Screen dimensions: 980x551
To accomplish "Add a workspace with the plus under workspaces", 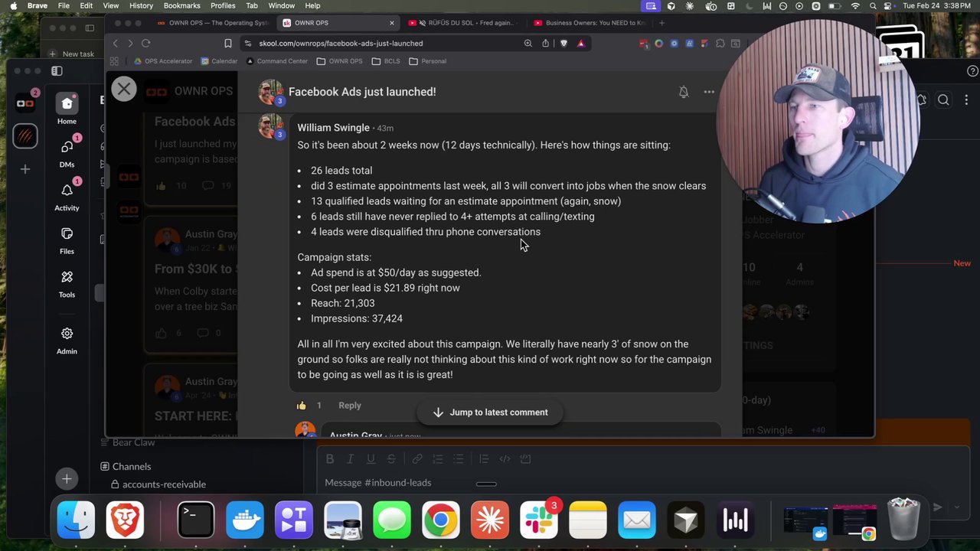I will (x=25, y=169).
